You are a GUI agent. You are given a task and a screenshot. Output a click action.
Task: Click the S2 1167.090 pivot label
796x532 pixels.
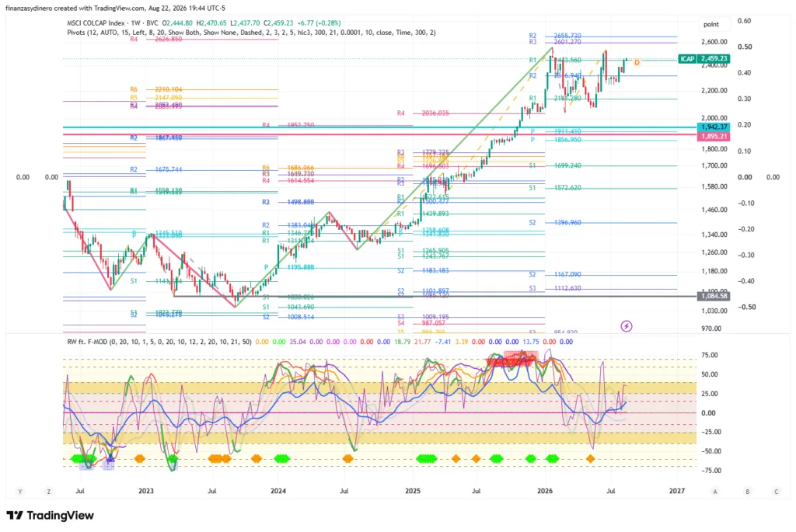coord(555,274)
